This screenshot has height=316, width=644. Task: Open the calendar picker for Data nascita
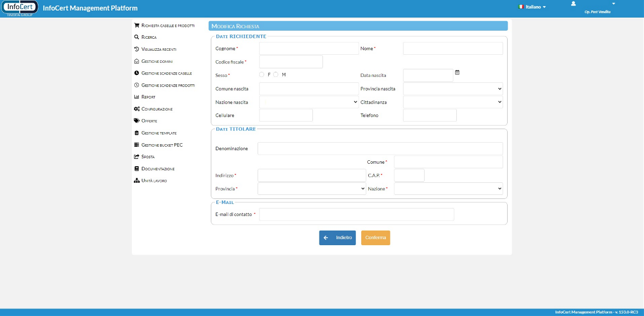457,72
